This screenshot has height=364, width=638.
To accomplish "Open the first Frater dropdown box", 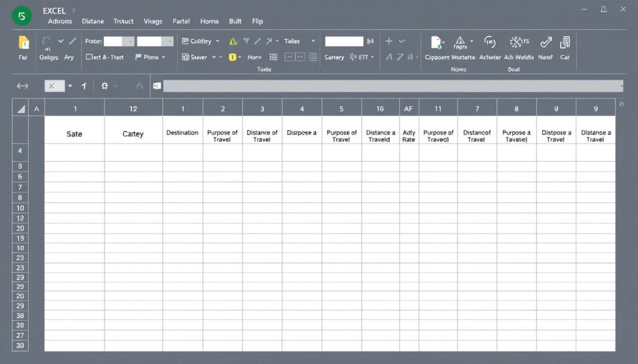I will point(119,41).
